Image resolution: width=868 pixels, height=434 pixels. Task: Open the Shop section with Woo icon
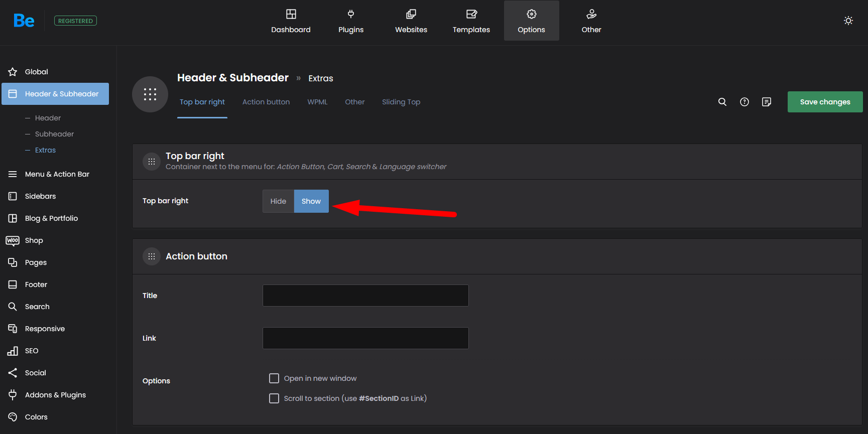(x=34, y=240)
